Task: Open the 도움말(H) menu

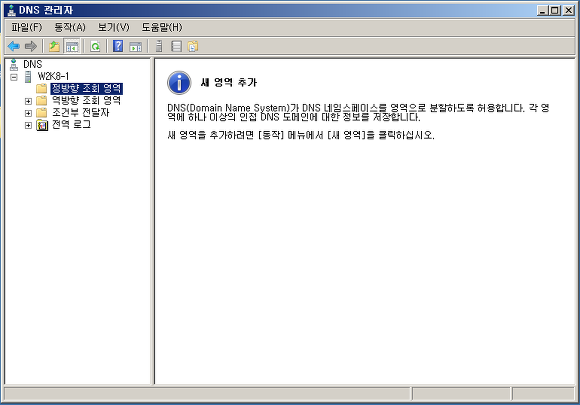Action: [x=162, y=27]
